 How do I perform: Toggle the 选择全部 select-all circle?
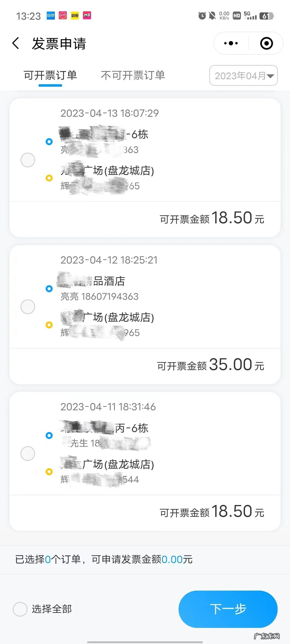(x=20, y=609)
